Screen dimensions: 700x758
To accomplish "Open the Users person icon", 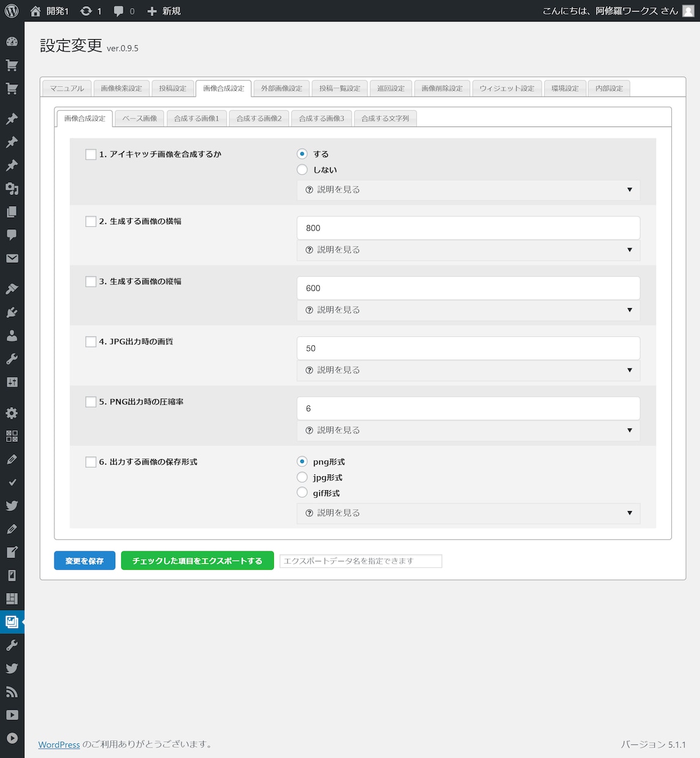I will 12,336.
